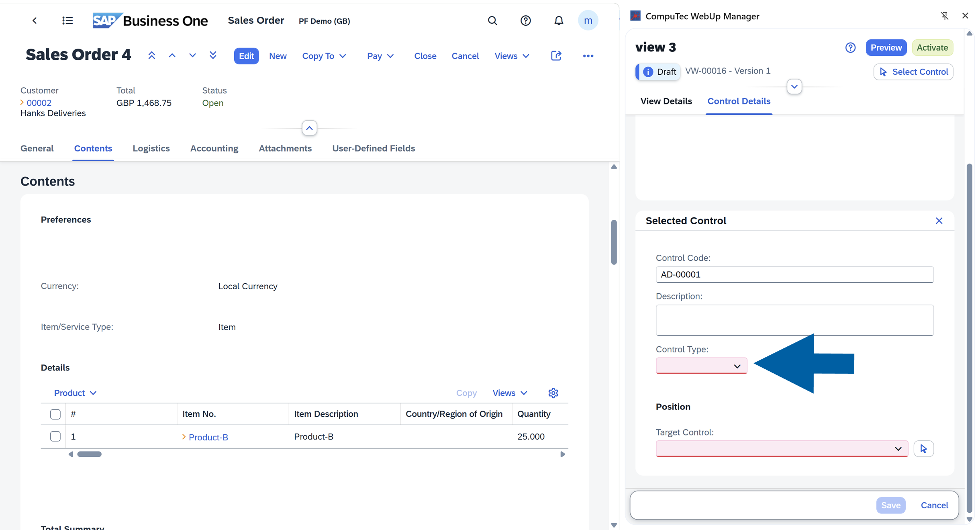This screenshot has height=530, width=980.
Task: Click the New button
Action: click(x=278, y=56)
